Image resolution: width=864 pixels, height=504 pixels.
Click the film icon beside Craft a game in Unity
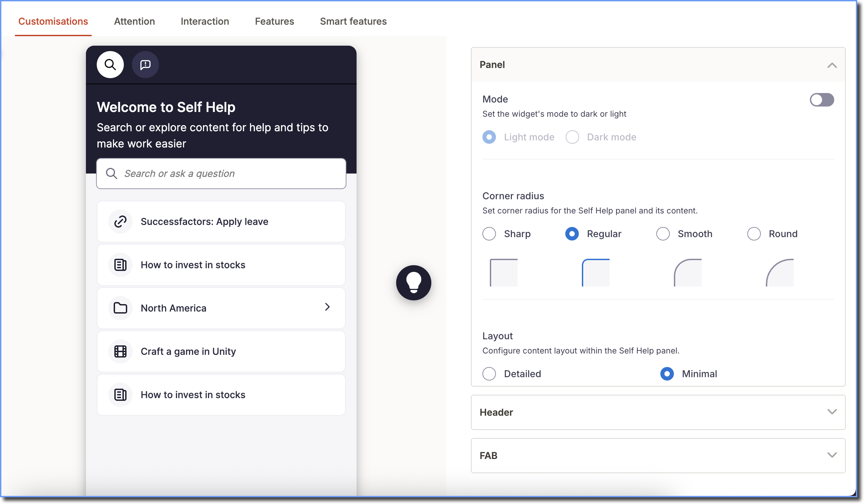tap(120, 351)
